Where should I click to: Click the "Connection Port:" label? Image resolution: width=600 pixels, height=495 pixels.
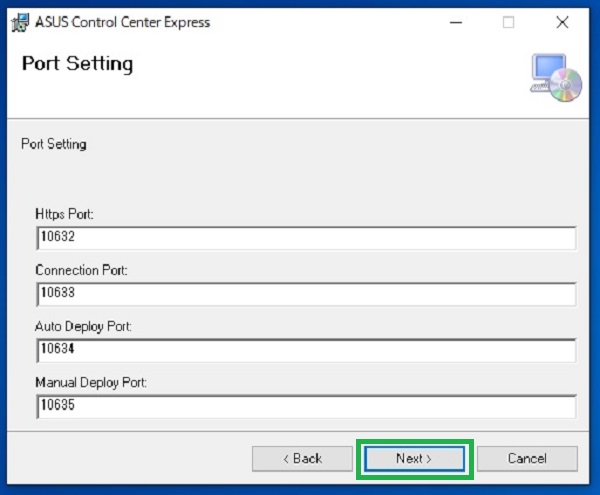[81, 270]
